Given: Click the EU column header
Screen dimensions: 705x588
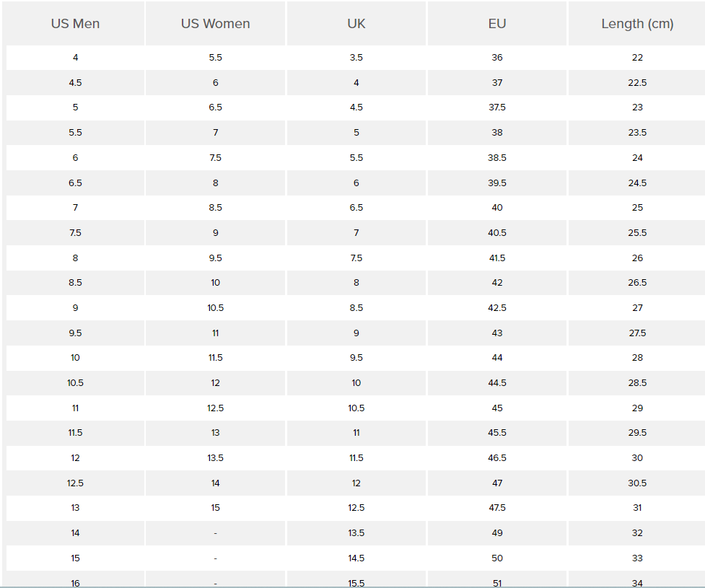Looking at the screenshot, I should pos(497,23).
